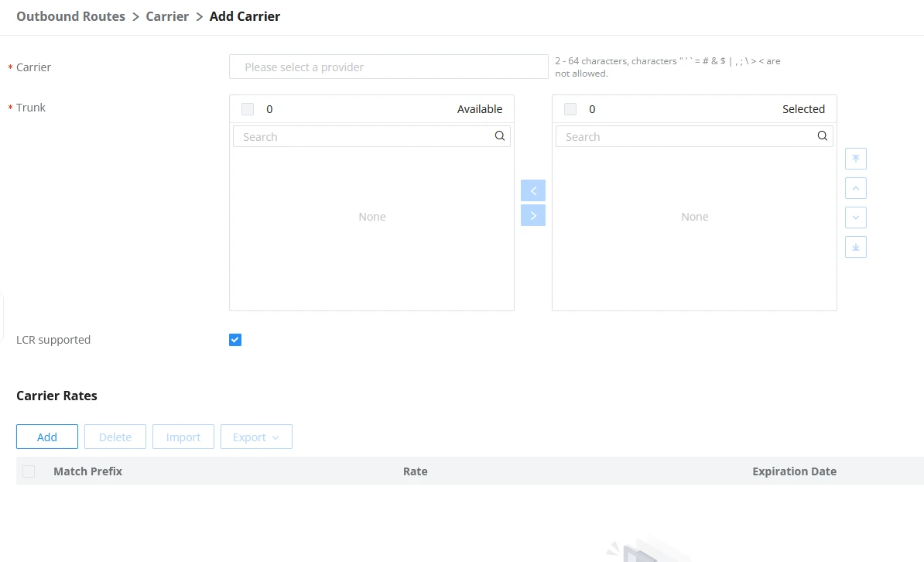Move selected trunk down one position

pyautogui.click(x=856, y=218)
